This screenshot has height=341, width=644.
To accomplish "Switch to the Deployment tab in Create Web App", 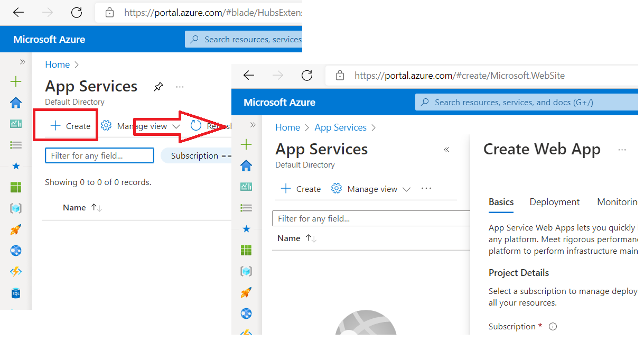I will click(x=555, y=202).
